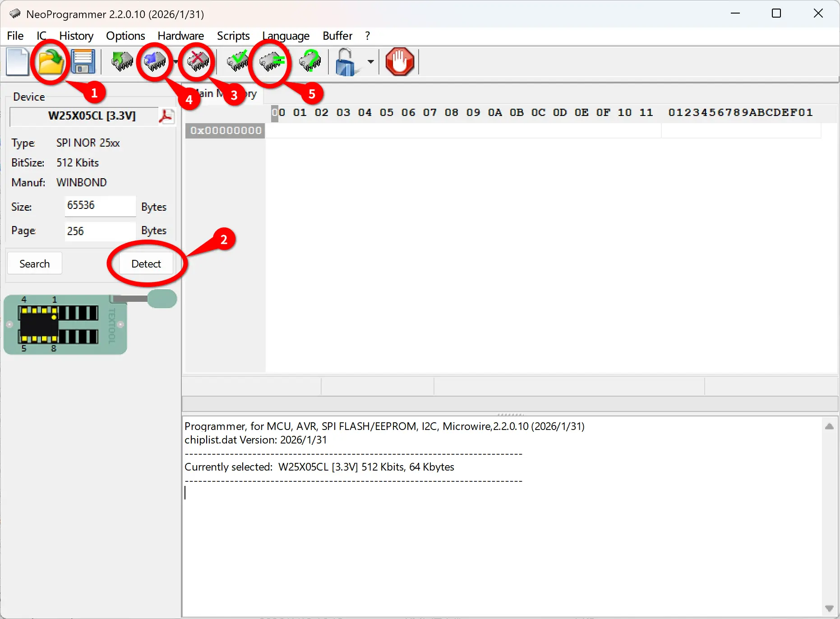Image resolution: width=840 pixels, height=619 pixels.
Task: Stop the operation with the red hand icon
Action: click(400, 61)
